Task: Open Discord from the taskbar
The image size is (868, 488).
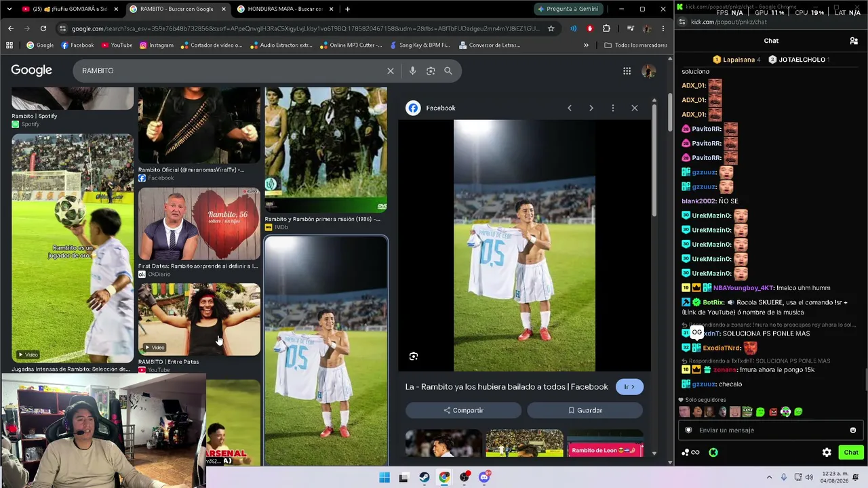Action: [x=484, y=477]
